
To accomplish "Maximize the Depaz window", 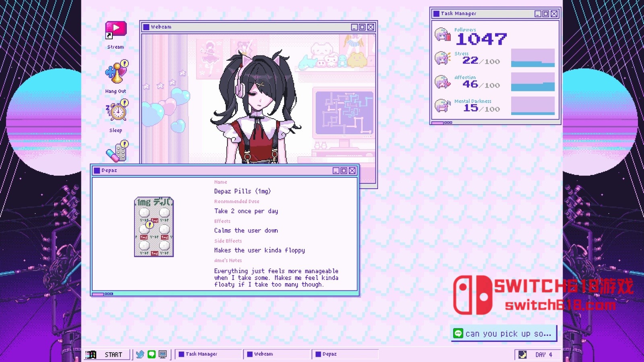I will tap(344, 171).
